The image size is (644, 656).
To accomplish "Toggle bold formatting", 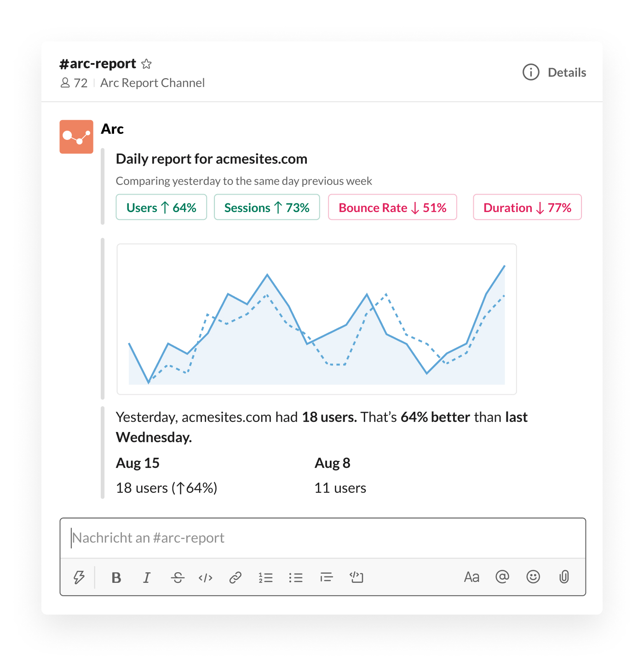I will pyautogui.click(x=116, y=577).
